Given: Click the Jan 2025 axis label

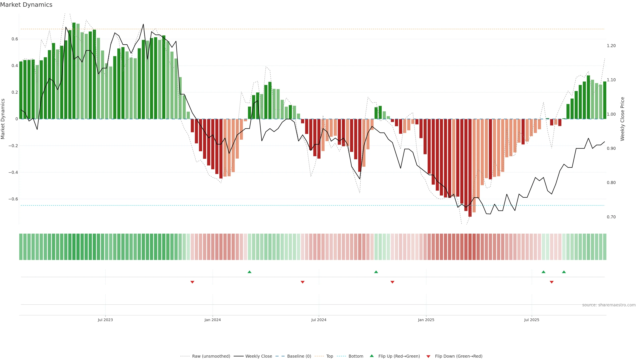Looking at the screenshot, I should point(426,320).
